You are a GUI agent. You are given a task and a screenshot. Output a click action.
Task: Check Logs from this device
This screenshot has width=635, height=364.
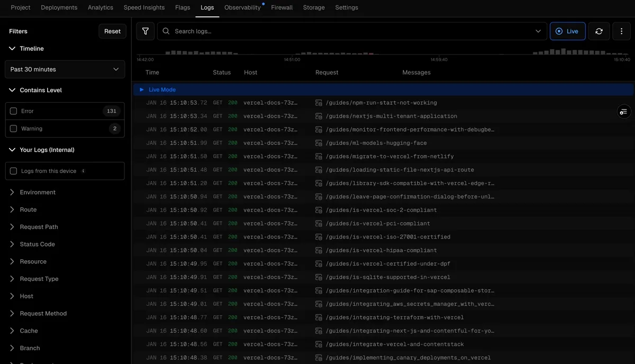coord(14,171)
